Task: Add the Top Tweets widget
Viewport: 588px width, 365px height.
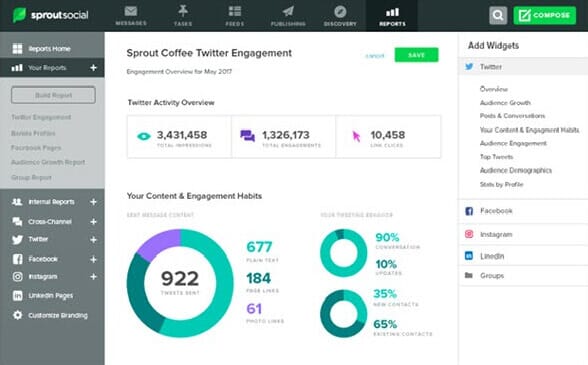Action: pyautogui.click(x=496, y=157)
